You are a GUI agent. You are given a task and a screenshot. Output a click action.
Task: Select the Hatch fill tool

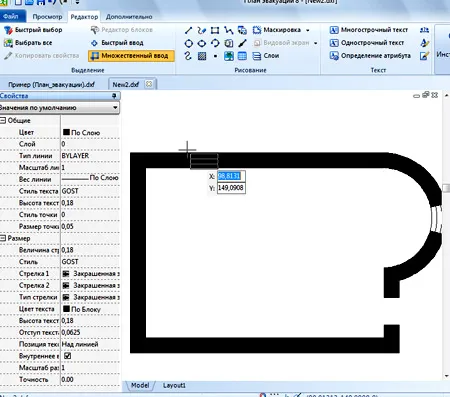[x=202, y=56]
